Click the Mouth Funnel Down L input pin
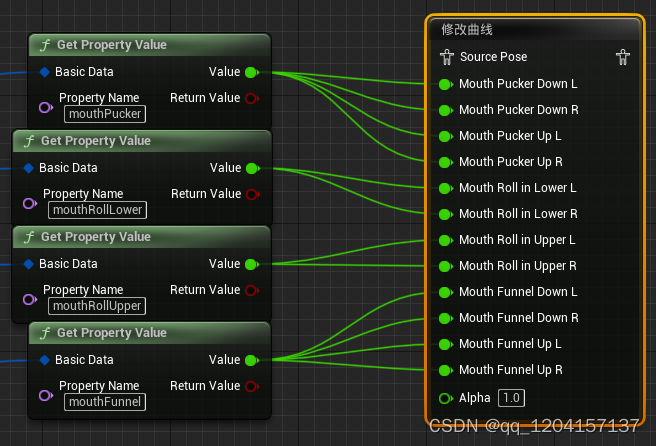 446,292
